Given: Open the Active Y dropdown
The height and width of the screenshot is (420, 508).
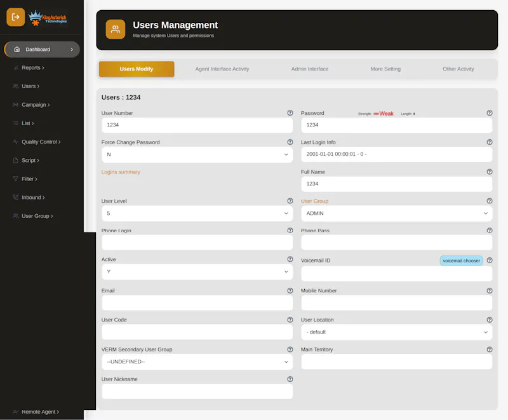Looking at the screenshot, I should 197,272.
